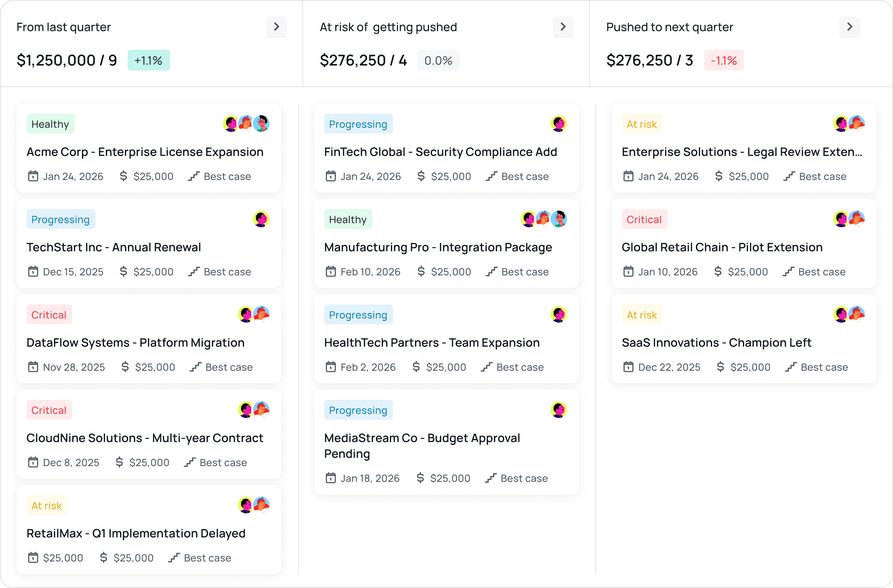Click calendar icon on FinTech Global card
The image size is (893, 588).
click(331, 176)
